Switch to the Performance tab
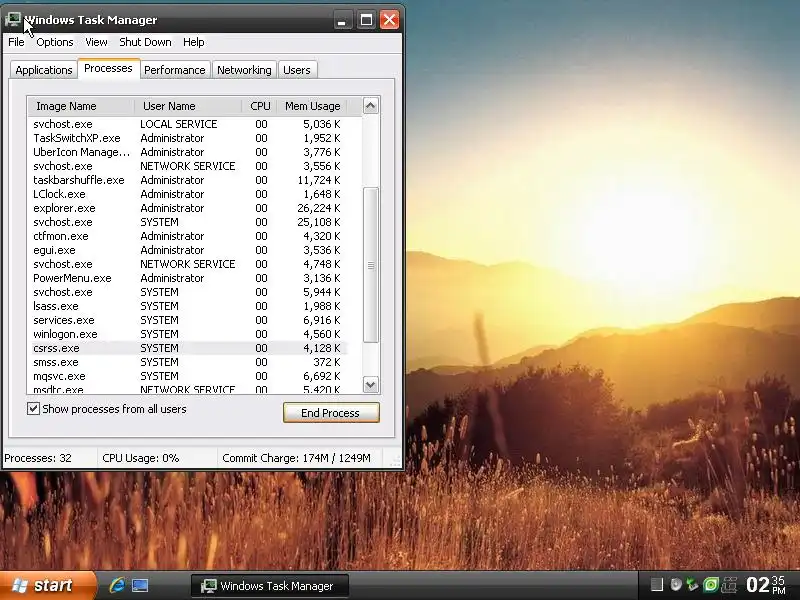Screen dimensions: 800x600 174,70
